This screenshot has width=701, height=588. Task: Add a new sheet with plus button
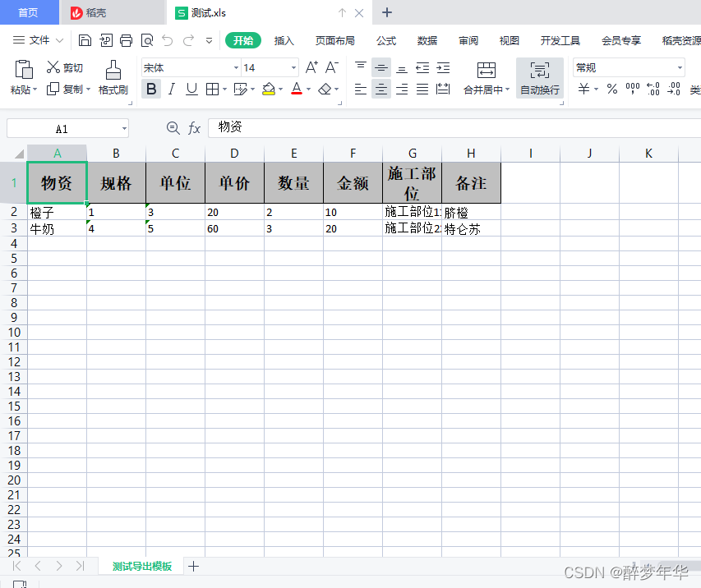(x=194, y=567)
